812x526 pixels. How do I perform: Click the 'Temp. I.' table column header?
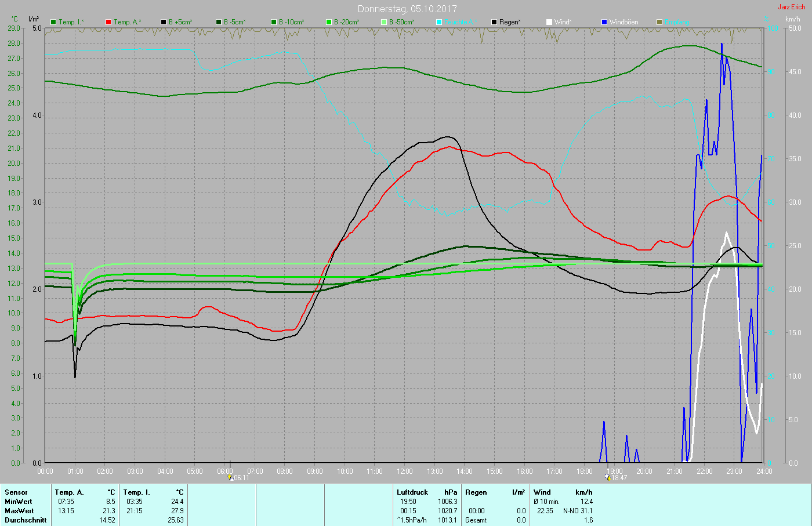click(136, 492)
